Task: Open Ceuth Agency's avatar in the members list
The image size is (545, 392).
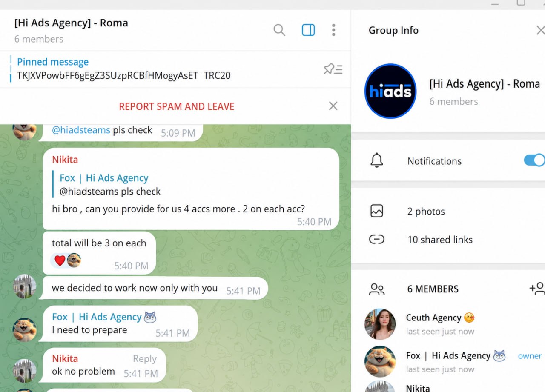Action: pyautogui.click(x=380, y=324)
